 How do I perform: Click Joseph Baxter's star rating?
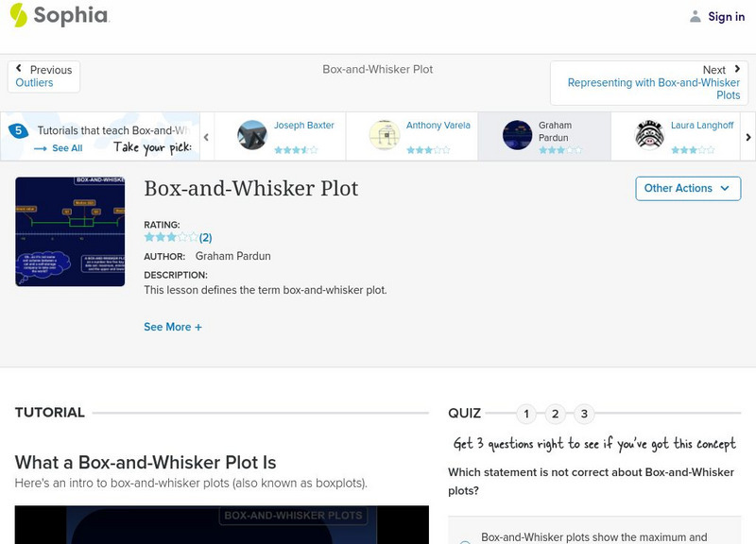(296, 150)
